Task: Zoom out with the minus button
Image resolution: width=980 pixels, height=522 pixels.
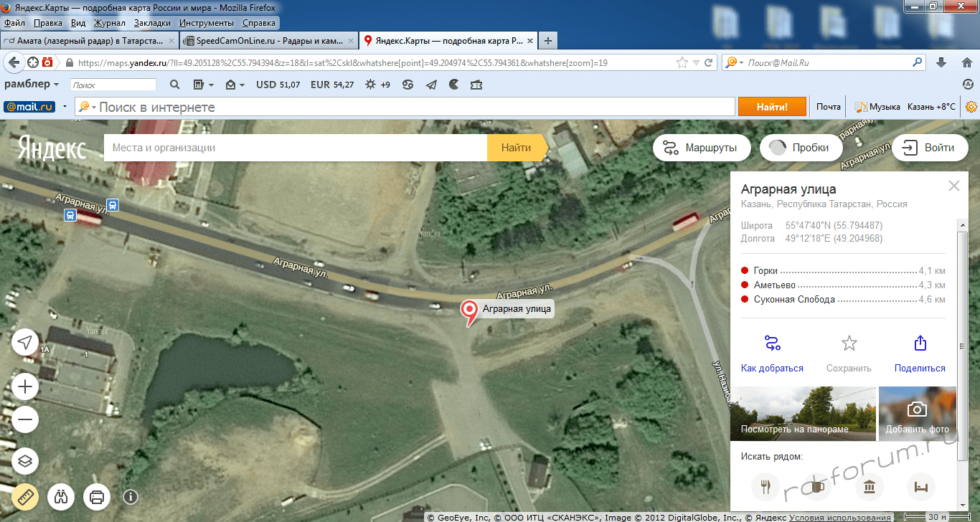Action: pyautogui.click(x=25, y=419)
